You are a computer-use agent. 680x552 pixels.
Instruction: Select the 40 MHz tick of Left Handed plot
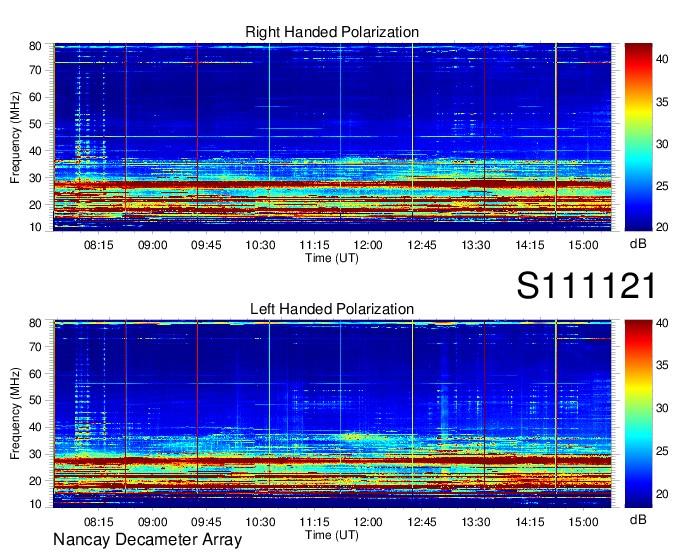(x=35, y=427)
